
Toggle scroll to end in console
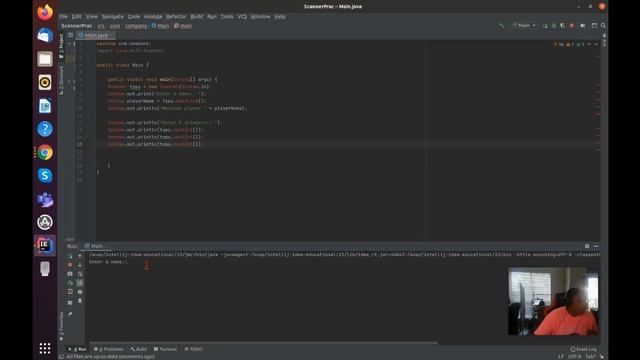[80, 283]
